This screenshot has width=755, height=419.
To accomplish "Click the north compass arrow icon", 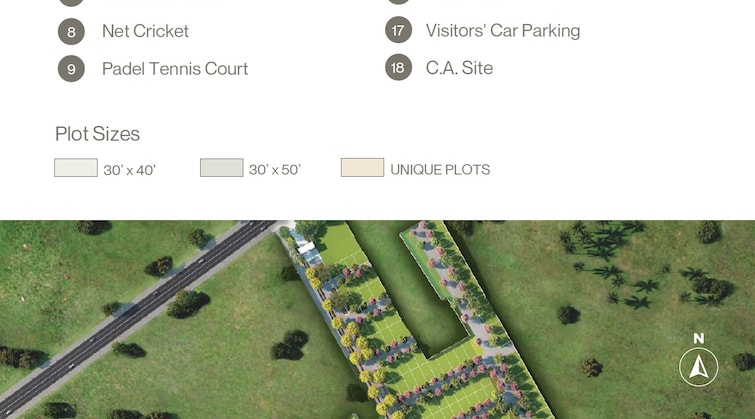I will tap(698, 367).
